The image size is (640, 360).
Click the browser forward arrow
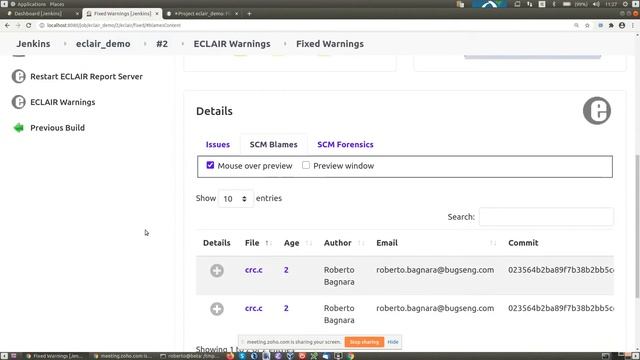pyautogui.click(x=18, y=25)
